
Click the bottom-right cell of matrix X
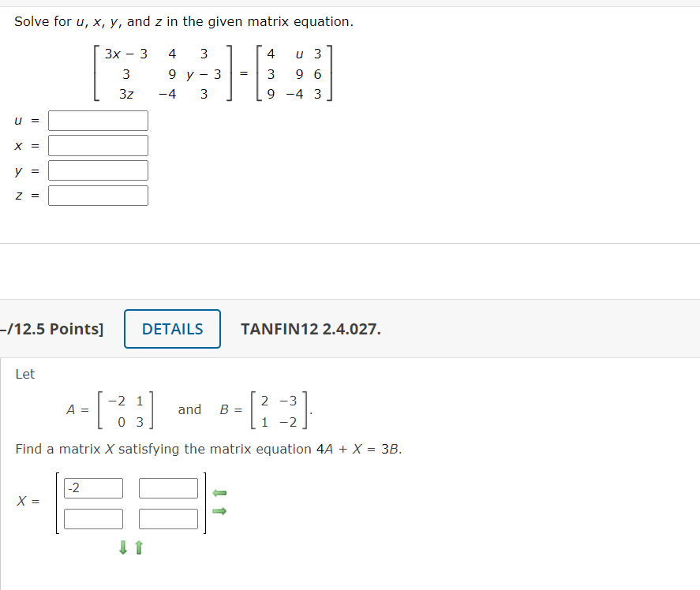click(x=168, y=518)
